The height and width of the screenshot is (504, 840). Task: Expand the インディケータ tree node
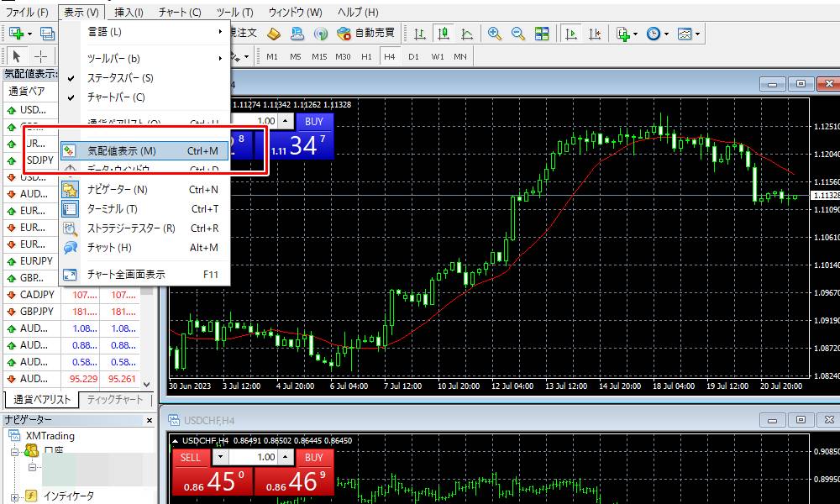(x=15, y=496)
